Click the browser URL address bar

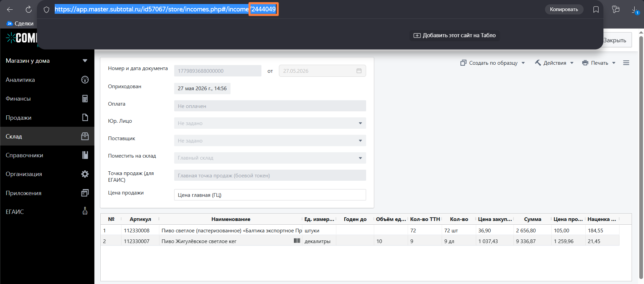tap(165, 9)
